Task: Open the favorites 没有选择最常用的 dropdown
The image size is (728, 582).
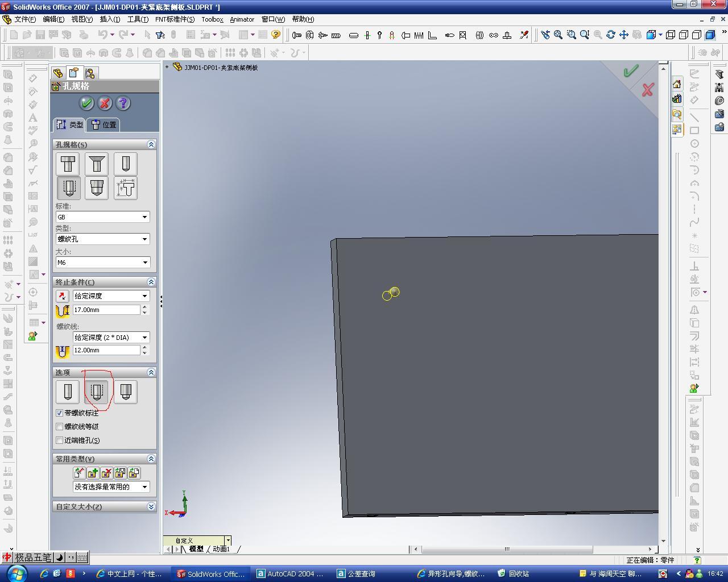Action: (x=111, y=487)
